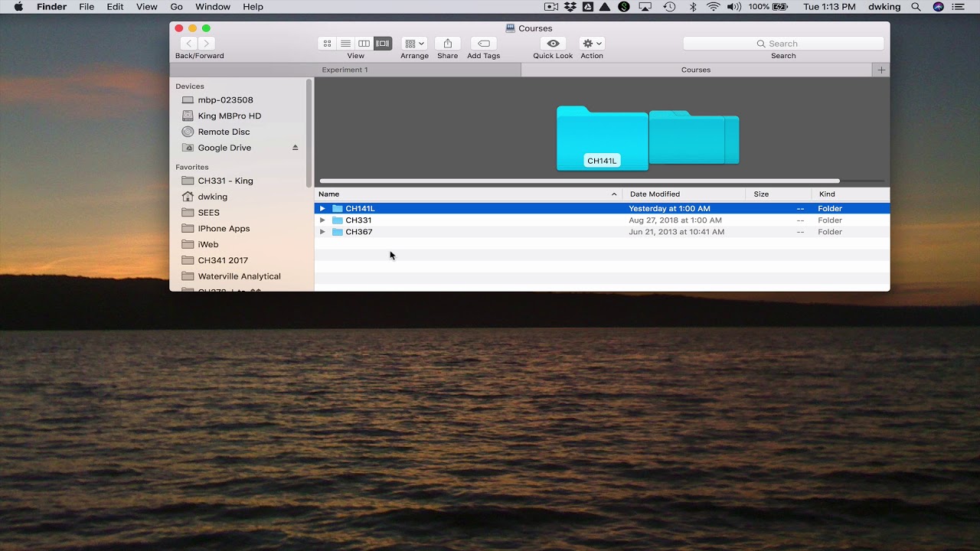Image resolution: width=980 pixels, height=551 pixels.
Task: Expand the CH141L folder disclosure triangle
Action: point(322,208)
